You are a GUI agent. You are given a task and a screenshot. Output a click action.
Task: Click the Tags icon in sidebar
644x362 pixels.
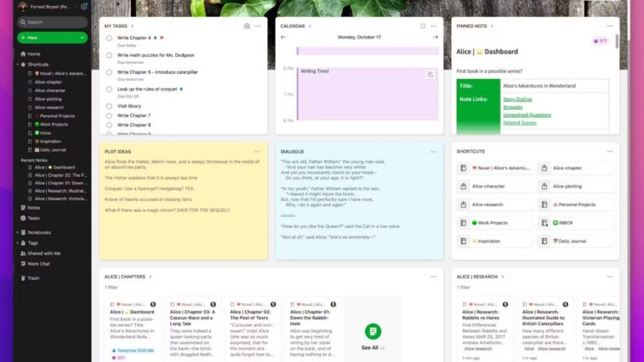(23, 243)
